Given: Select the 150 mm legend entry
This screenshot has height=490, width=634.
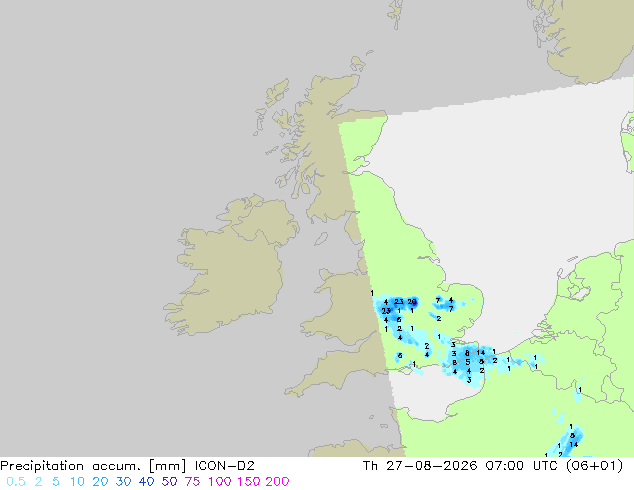Looking at the screenshot, I should (x=249, y=482).
